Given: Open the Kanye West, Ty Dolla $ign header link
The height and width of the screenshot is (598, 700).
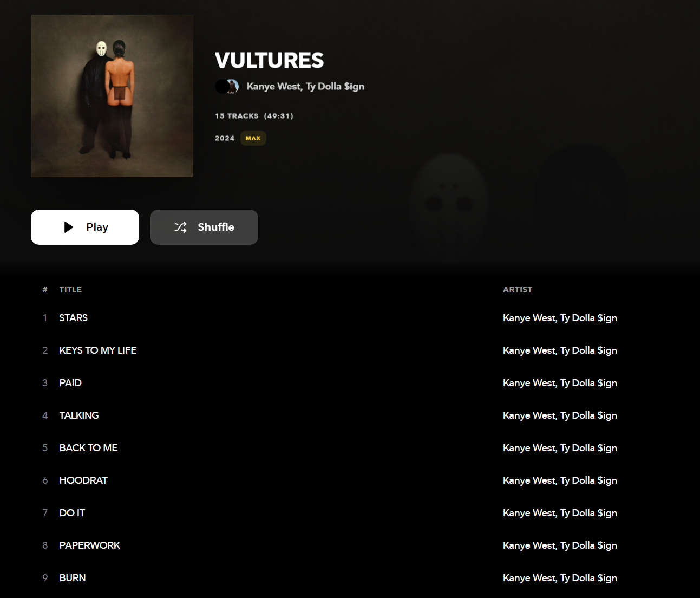Looking at the screenshot, I should click(x=305, y=87).
